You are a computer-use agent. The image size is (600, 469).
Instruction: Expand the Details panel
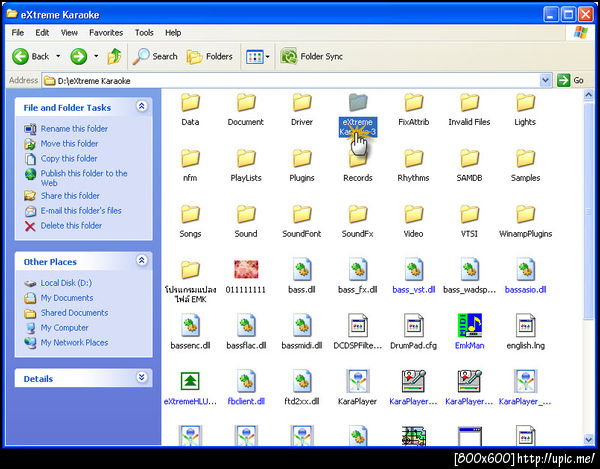142,378
